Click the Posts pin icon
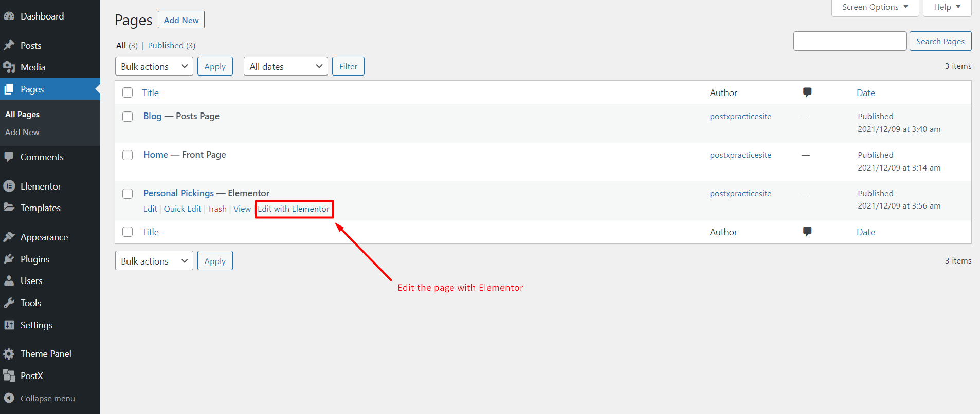Viewport: 980px width, 414px height. (9, 45)
